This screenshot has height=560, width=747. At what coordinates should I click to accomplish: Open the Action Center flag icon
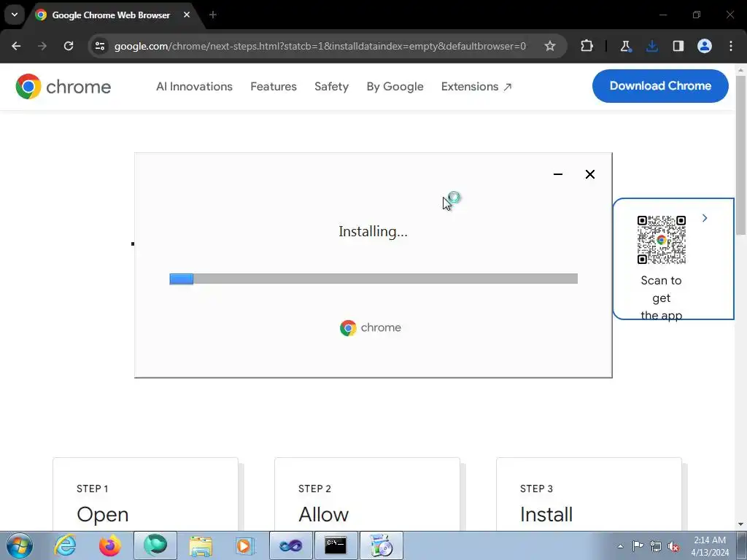coord(638,546)
